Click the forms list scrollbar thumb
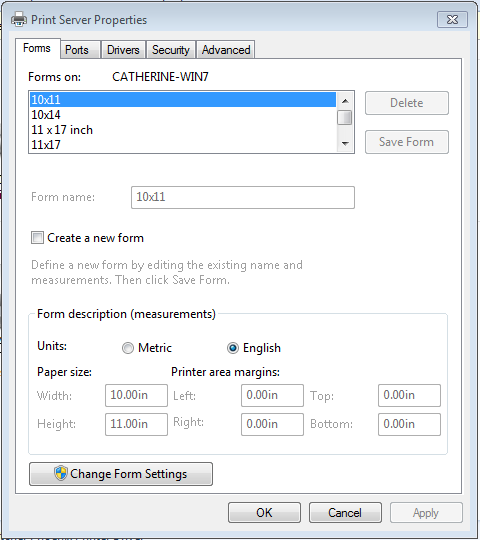This screenshot has height=540, width=480. [345, 117]
